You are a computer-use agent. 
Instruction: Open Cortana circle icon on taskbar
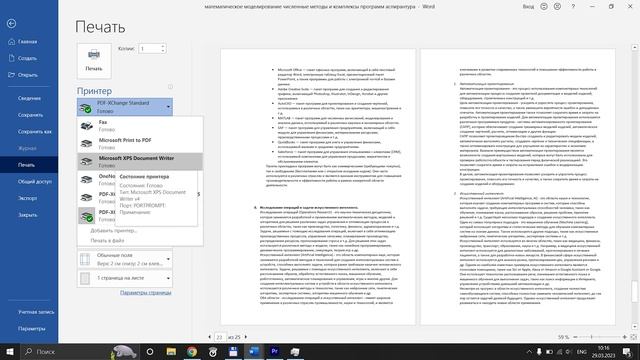coord(150,352)
